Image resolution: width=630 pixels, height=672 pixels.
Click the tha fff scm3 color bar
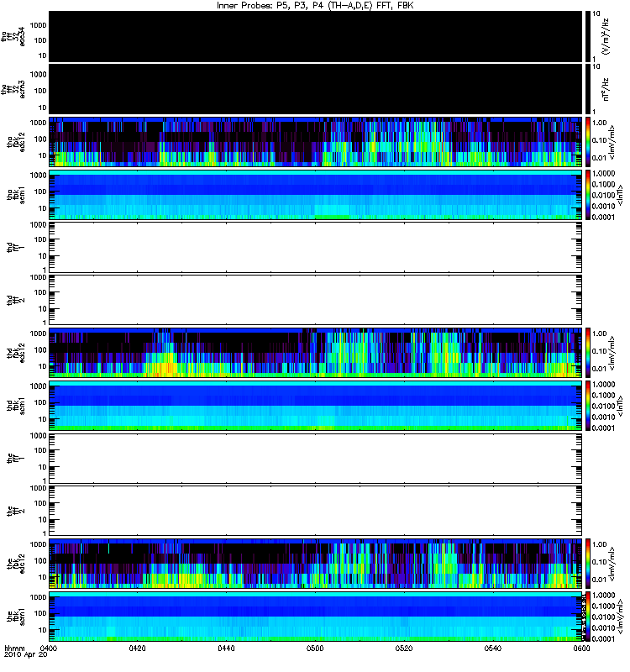588,89
